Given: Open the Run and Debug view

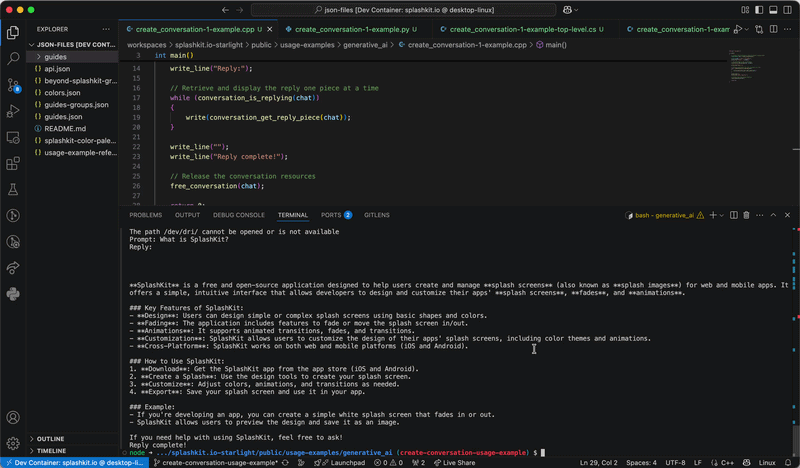Looking at the screenshot, I should [13, 111].
